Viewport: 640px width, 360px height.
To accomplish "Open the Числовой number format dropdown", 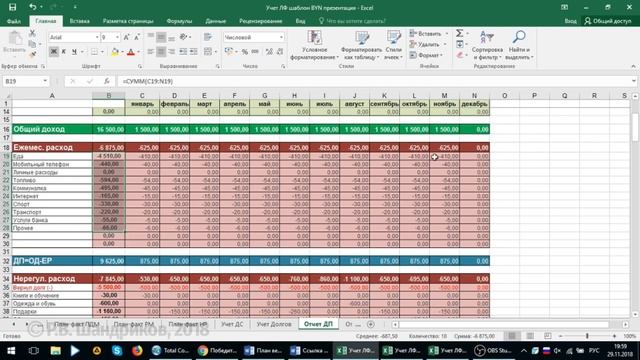I will (x=281, y=37).
